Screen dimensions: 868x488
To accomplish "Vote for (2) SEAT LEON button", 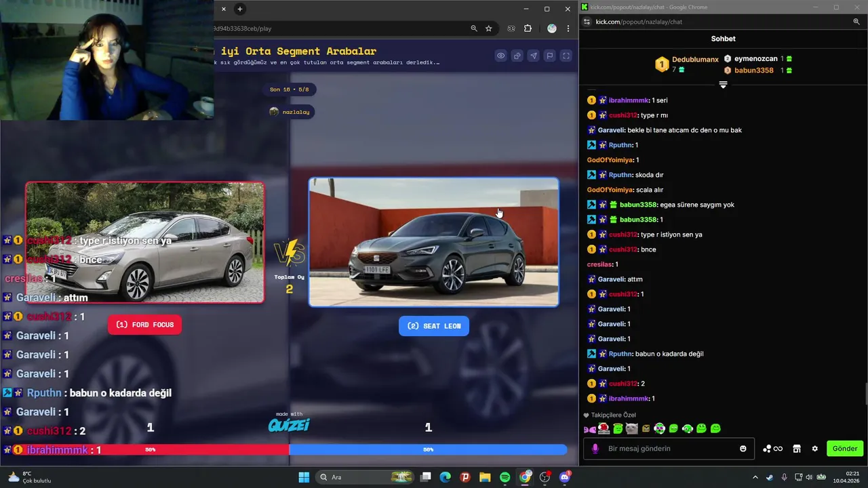I will coord(434,326).
